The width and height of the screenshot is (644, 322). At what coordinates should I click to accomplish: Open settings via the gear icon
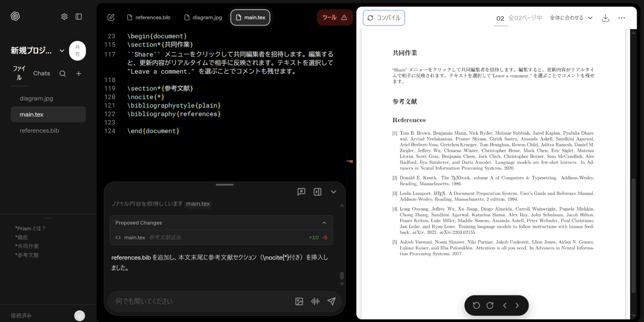(x=64, y=17)
